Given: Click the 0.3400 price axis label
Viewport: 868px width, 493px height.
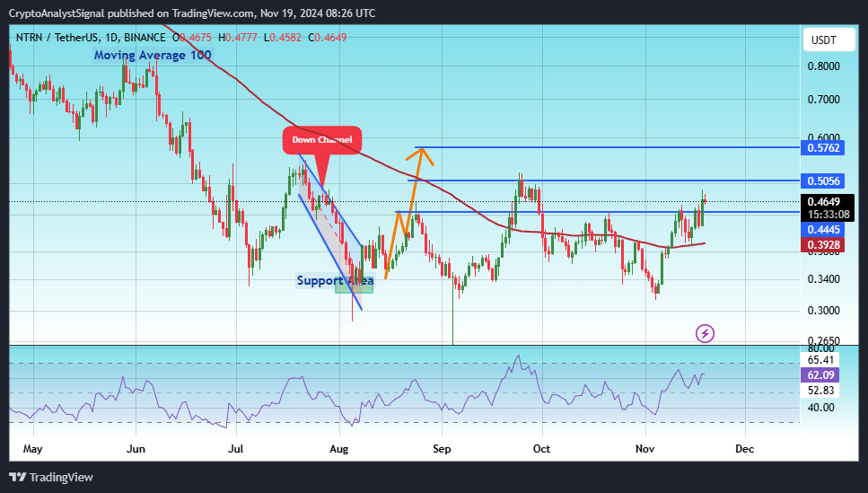Looking at the screenshot, I should [824, 278].
